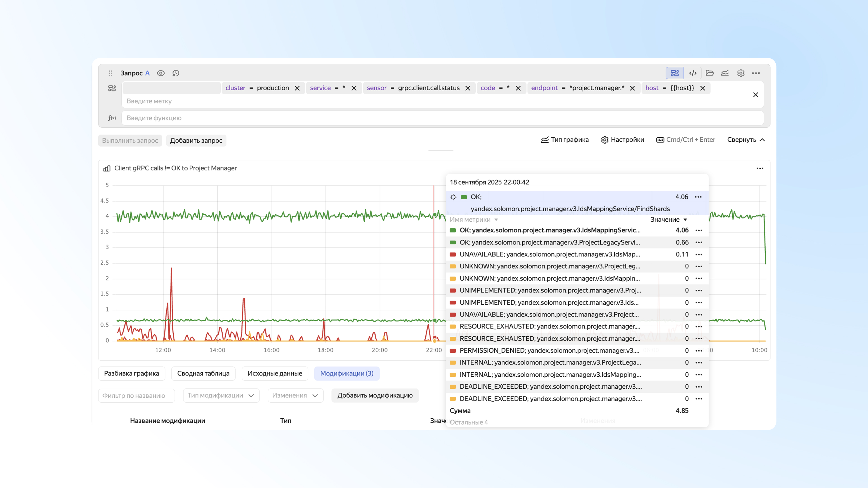This screenshot has width=868, height=488.
Task: Remove the host = {{host}} filter
Action: click(703, 88)
